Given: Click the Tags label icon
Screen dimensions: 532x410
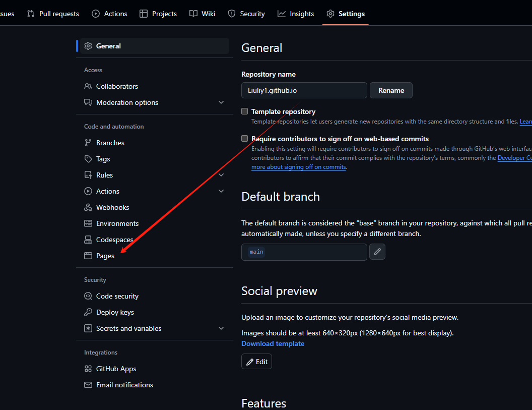Looking at the screenshot, I should [88, 159].
